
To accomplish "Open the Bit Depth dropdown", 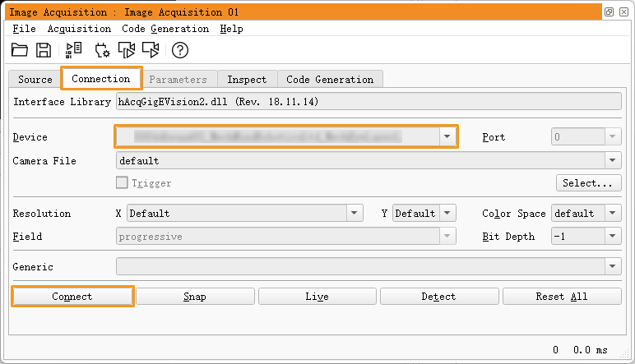I will tap(613, 237).
